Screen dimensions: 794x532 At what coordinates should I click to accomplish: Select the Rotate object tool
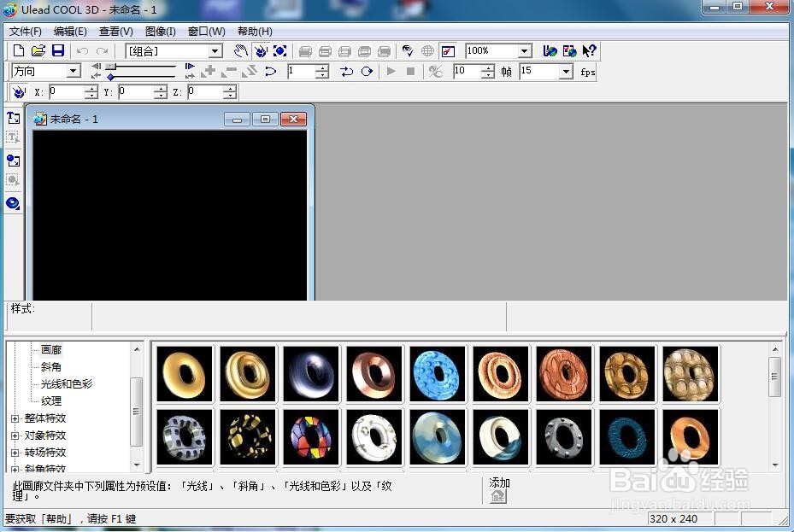(x=261, y=50)
